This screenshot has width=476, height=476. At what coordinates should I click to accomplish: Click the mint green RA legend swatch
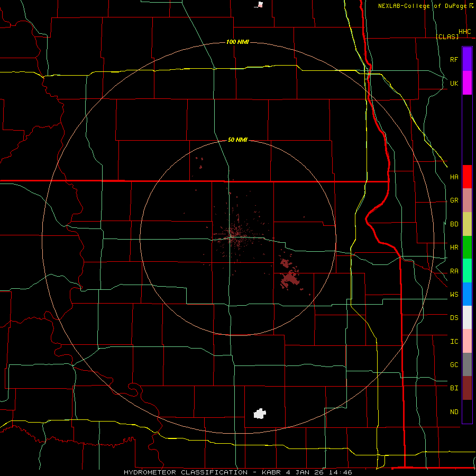coord(467,271)
